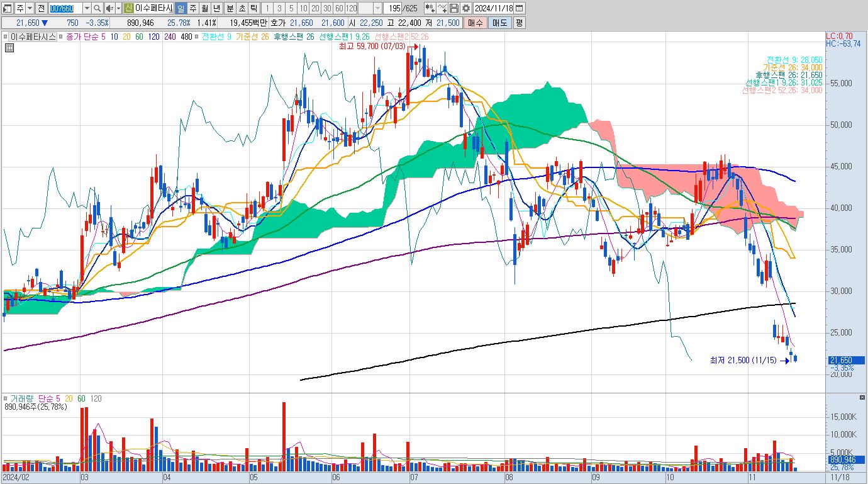Screen dimensions: 868x484
Task: Toggle the 거래량 volume indicator marker
Action: (x=5, y=398)
